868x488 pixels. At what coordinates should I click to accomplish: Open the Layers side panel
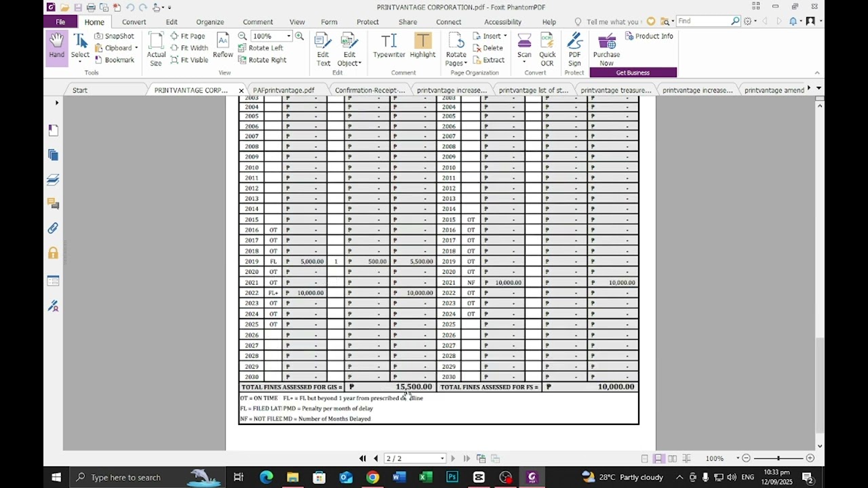click(53, 180)
